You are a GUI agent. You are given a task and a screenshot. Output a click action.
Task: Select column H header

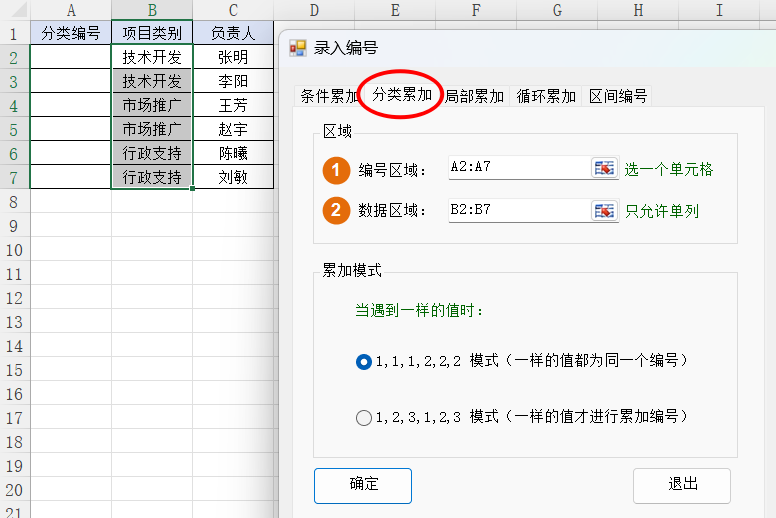pyautogui.click(x=638, y=10)
